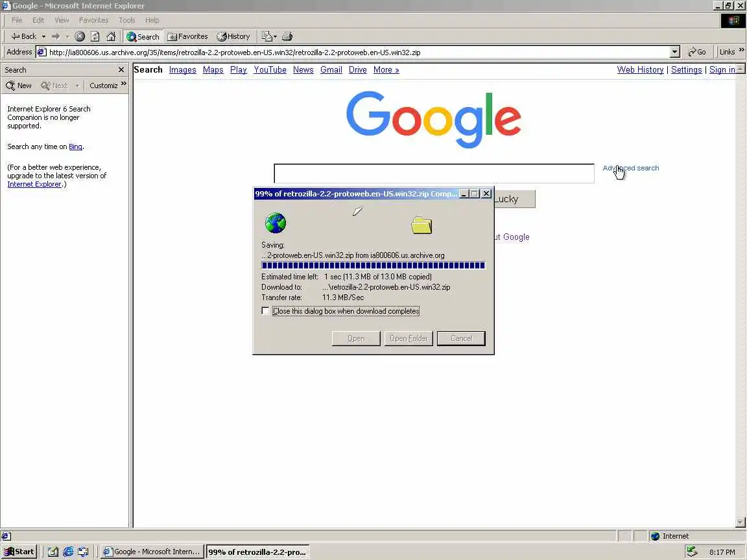Viewport: 747px width, 560px height.
Task: Click the Forward arrow icon
Action: point(56,36)
